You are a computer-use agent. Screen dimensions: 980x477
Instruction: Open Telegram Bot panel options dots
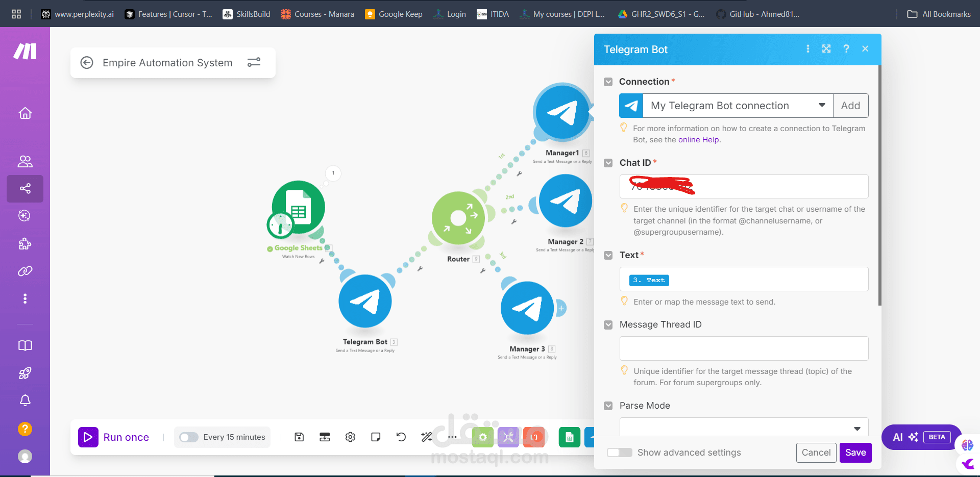pos(807,48)
